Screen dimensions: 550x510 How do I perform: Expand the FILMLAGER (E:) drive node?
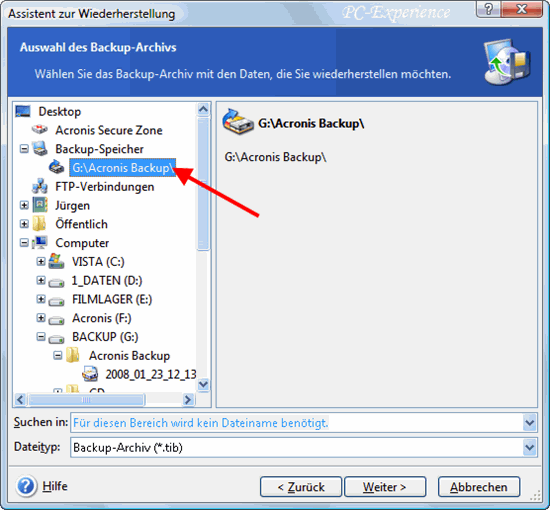tap(41, 299)
